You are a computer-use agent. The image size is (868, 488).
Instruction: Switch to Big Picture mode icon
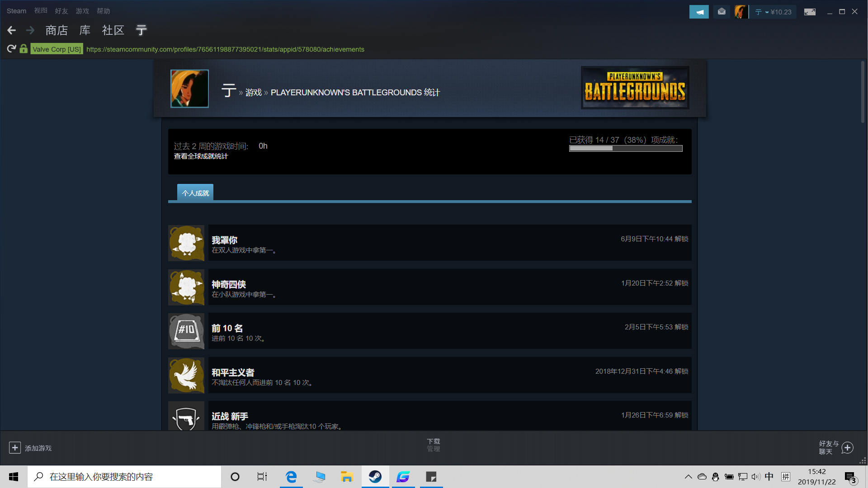point(810,12)
